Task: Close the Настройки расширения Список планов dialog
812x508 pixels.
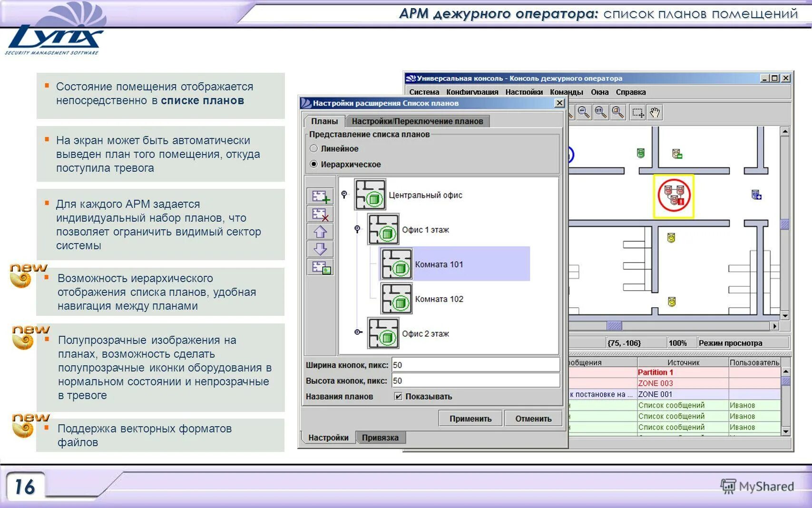Action: pyautogui.click(x=560, y=103)
